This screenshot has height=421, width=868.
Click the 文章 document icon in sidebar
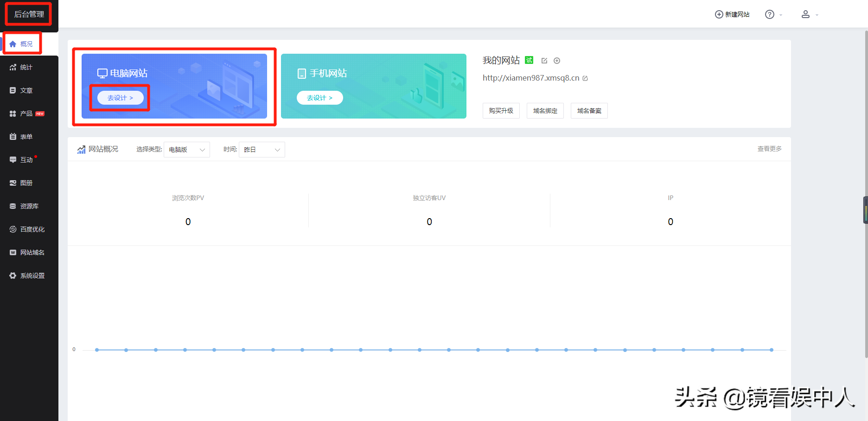[x=13, y=90]
